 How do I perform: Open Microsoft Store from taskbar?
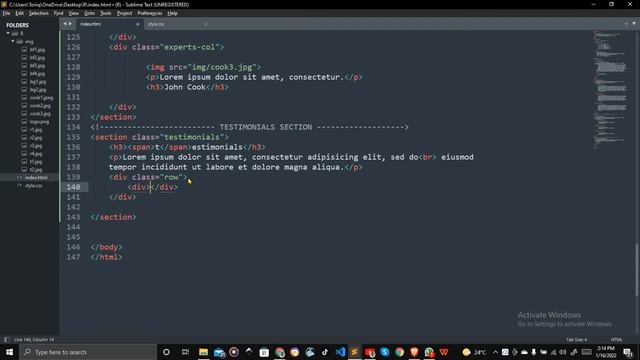(264, 352)
